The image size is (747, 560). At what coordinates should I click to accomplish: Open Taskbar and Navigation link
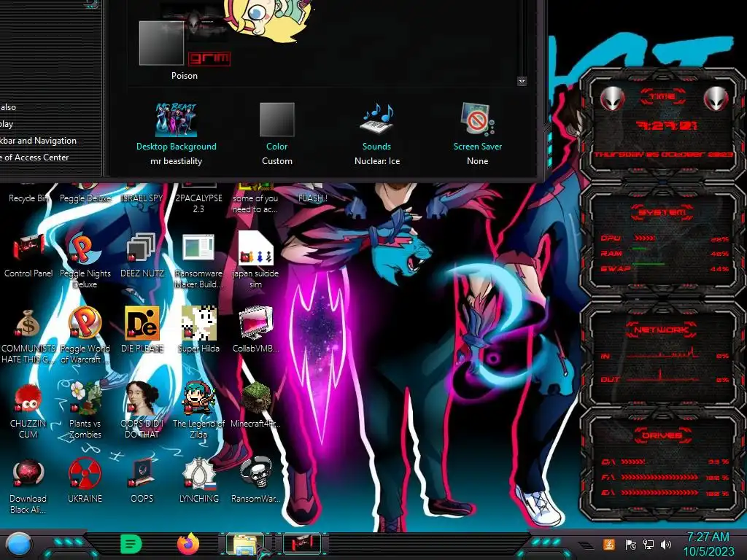coord(38,141)
